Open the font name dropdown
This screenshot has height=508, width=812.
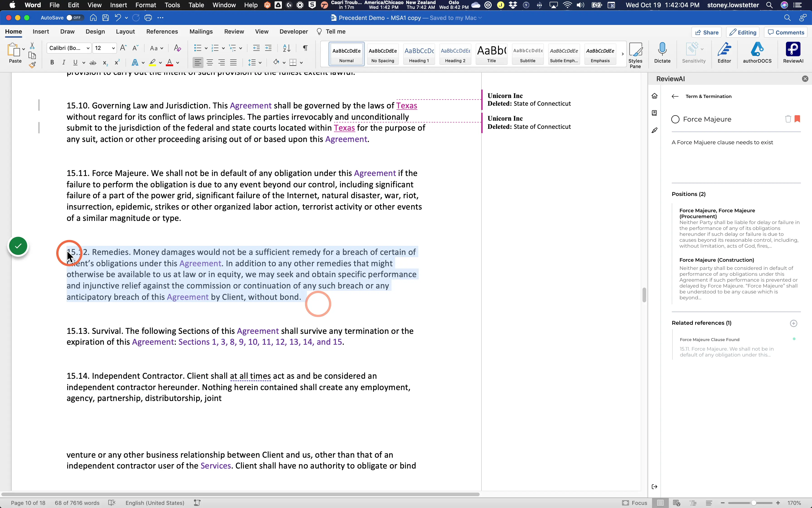coord(88,48)
